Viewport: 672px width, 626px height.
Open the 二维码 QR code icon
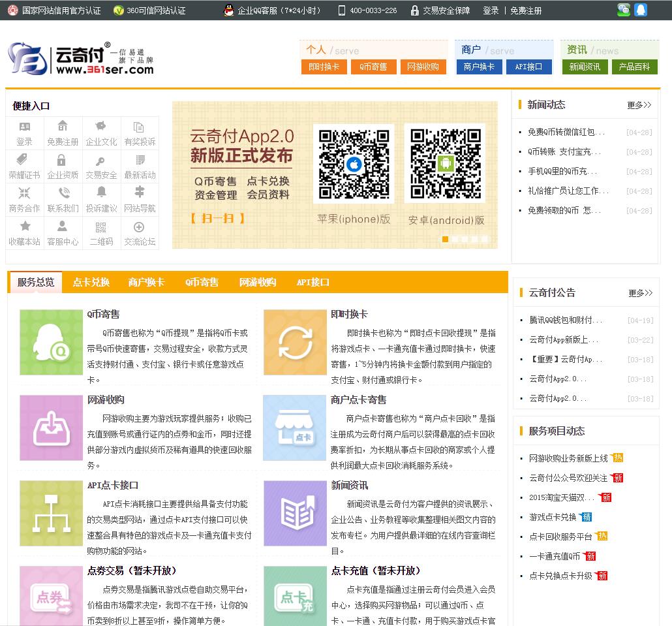coord(100,227)
